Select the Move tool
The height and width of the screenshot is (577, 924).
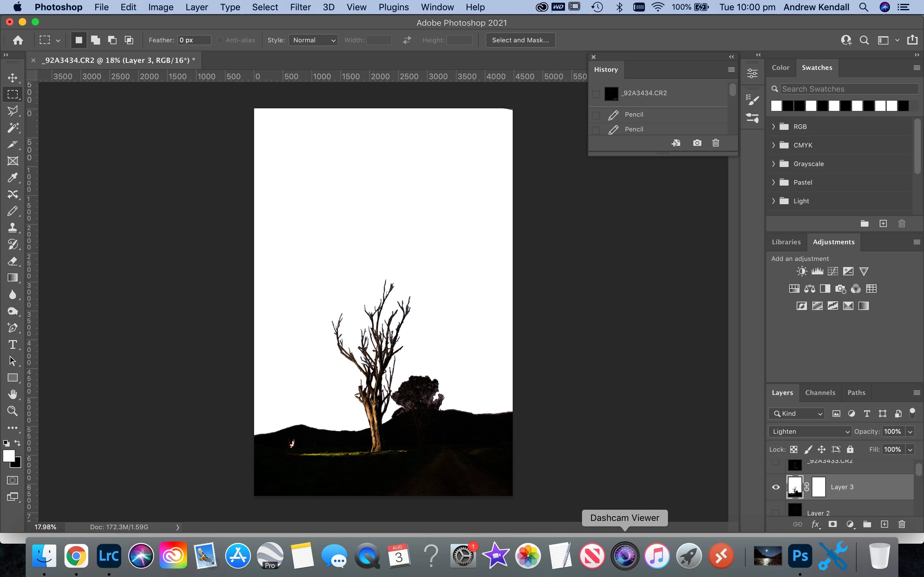13,78
